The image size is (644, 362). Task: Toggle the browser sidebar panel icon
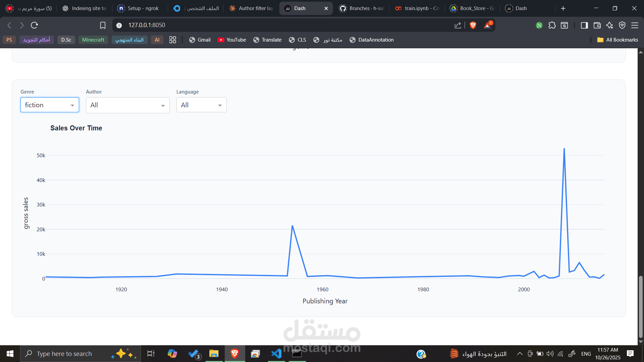click(584, 25)
